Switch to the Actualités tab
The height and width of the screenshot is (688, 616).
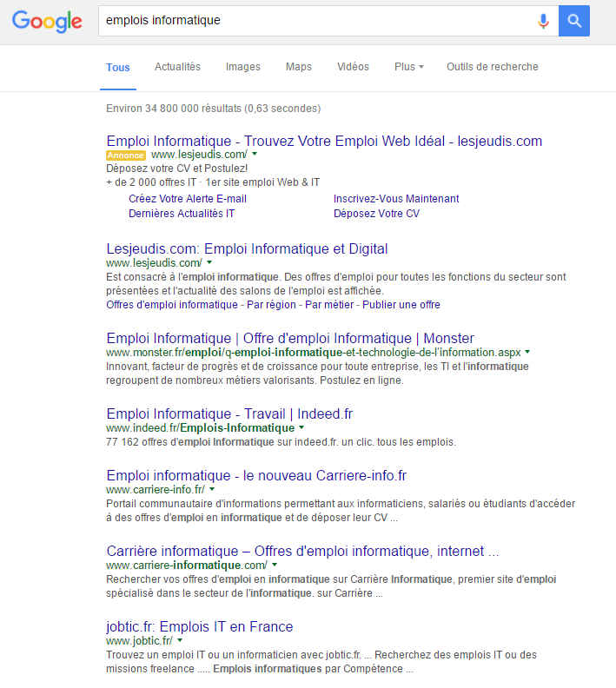[x=177, y=67]
